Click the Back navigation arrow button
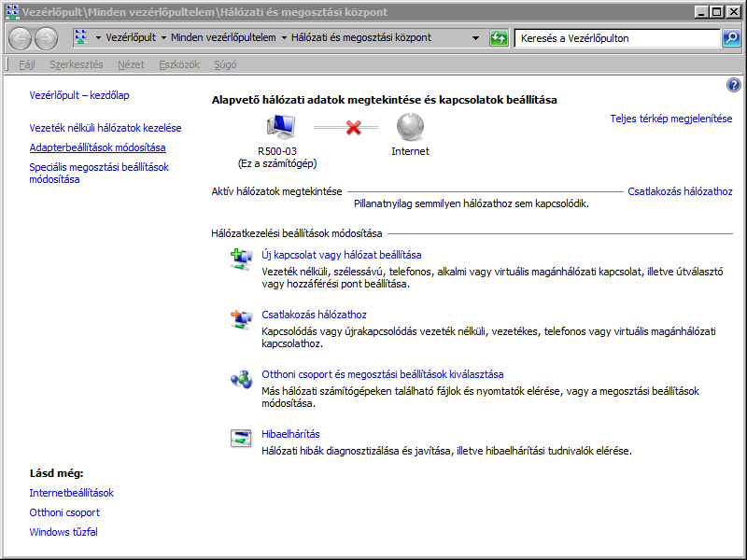The height and width of the screenshot is (560, 747). pyautogui.click(x=20, y=38)
